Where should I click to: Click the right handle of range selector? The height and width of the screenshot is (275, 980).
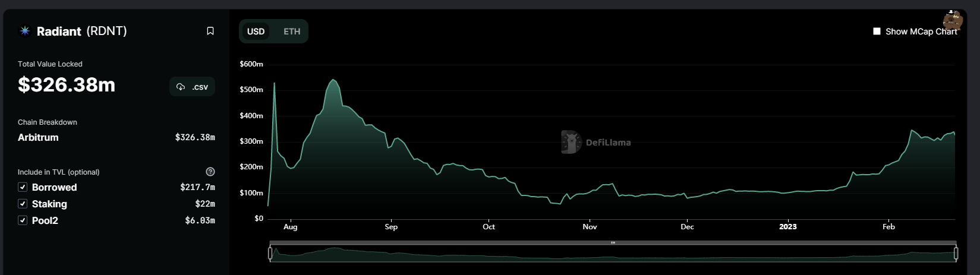956,254
